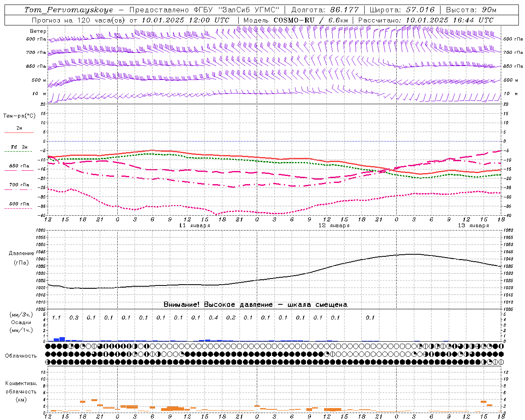Click the '700 гПа' temperature legend entry

pyautogui.click(x=19, y=185)
